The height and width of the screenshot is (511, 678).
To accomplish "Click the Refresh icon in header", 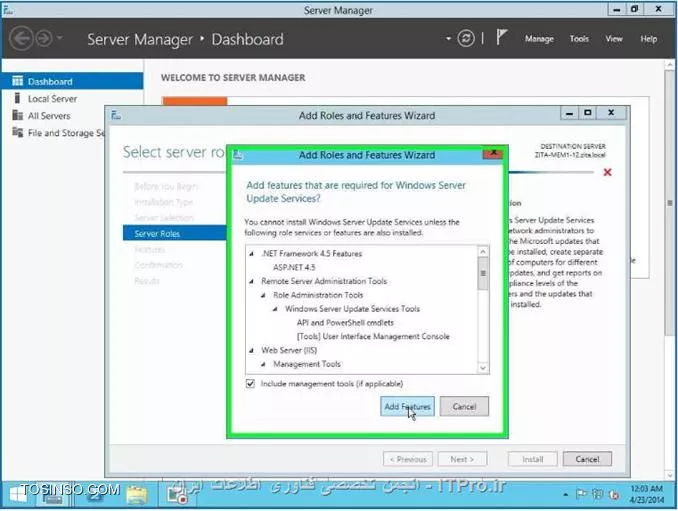I will 466,38.
